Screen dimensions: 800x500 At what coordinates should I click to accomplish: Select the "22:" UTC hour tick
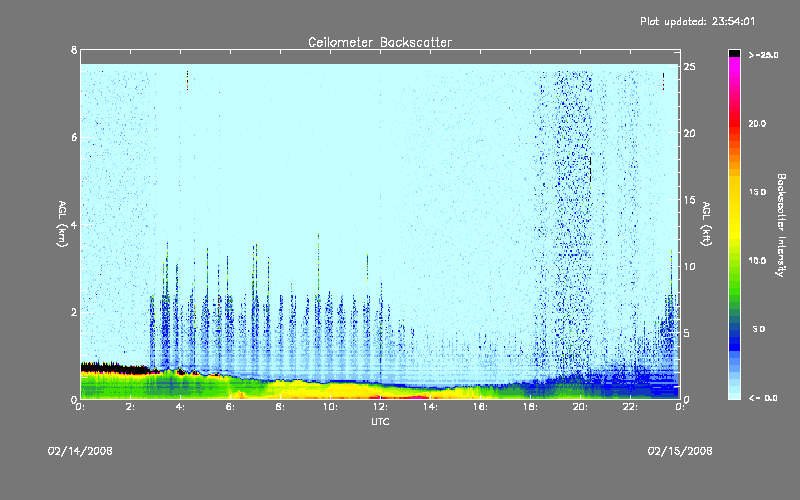(631, 407)
